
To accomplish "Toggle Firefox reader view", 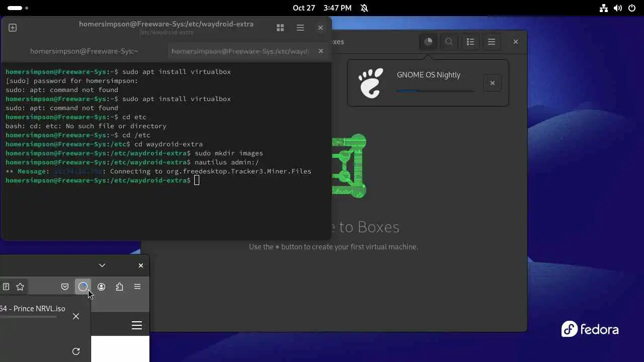I will 6,287.
